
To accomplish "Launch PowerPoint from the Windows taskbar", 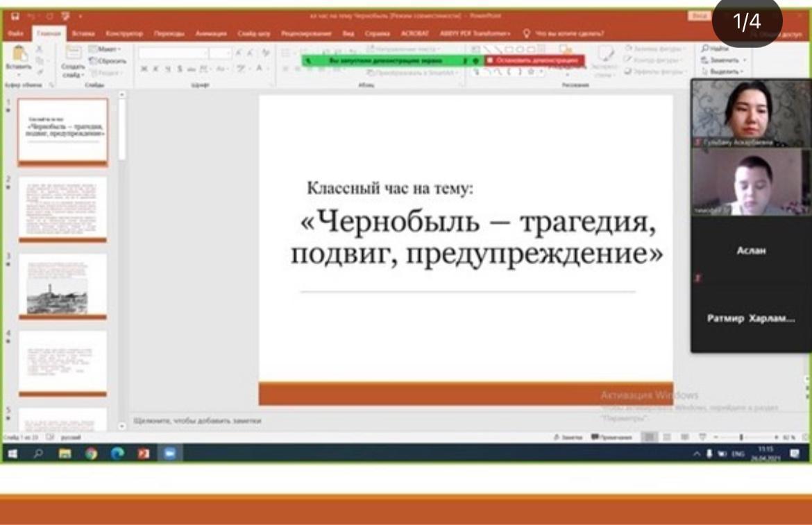I will click(x=144, y=454).
